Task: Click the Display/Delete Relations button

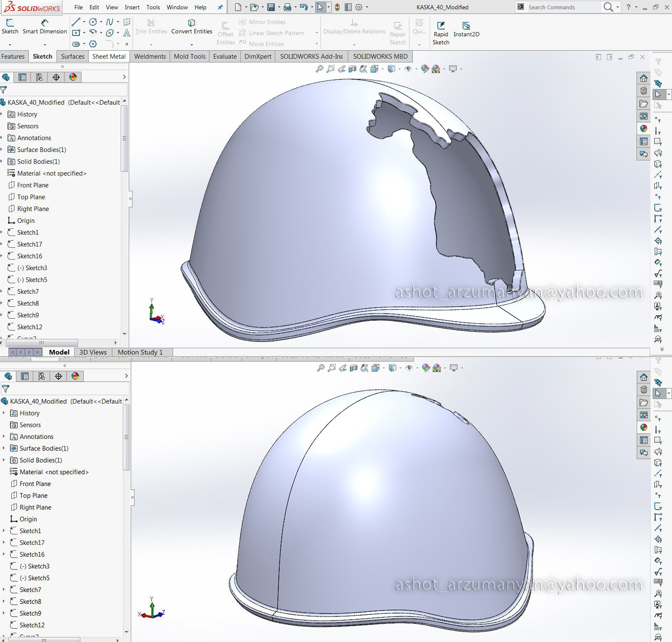Action: pyautogui.click(x=354, y=27)
